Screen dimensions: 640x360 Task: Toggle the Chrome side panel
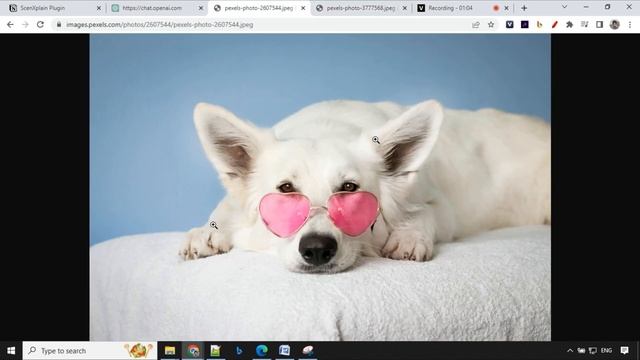[x=599, y=25]
